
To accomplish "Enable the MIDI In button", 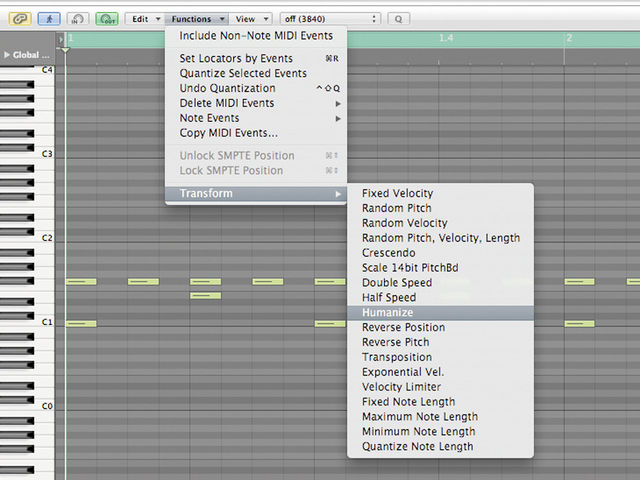I will (78, 19).
